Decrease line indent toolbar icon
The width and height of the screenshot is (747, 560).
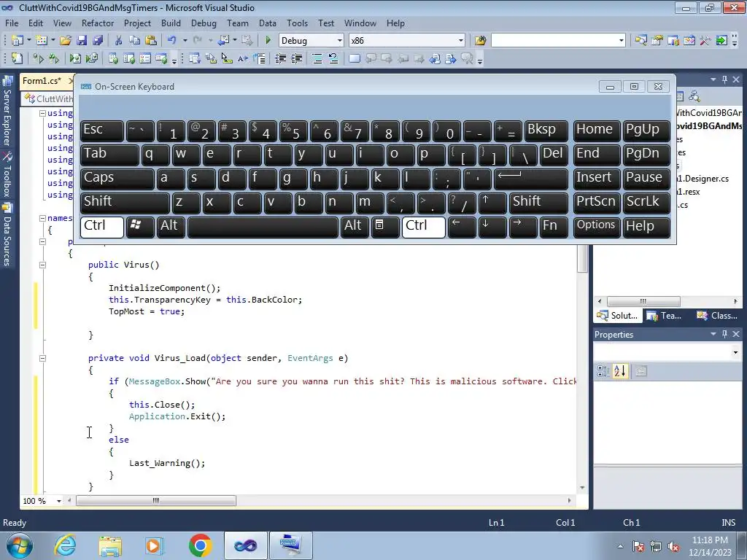click(281, 58)
